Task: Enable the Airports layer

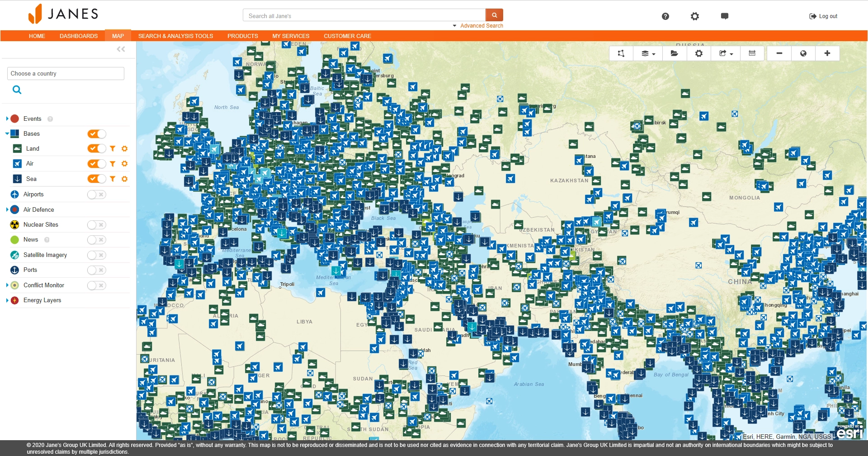Action: click(97, 195)
